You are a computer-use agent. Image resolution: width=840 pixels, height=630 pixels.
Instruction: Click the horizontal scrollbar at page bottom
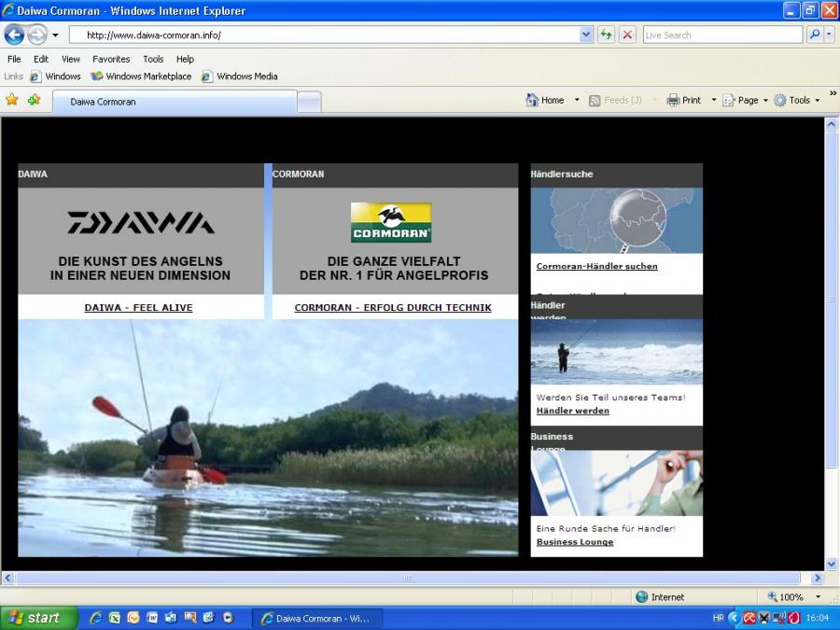[407, 579]
